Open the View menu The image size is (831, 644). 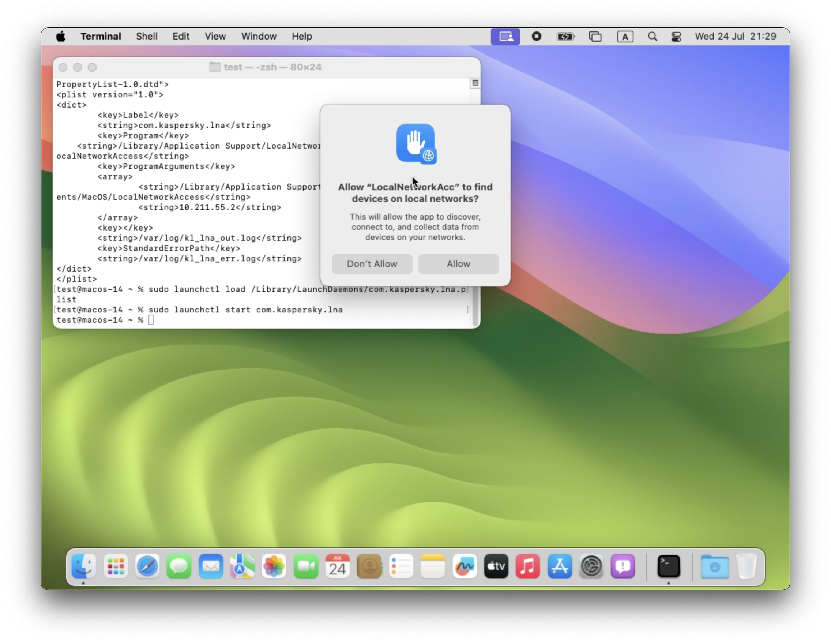[215, 36]
